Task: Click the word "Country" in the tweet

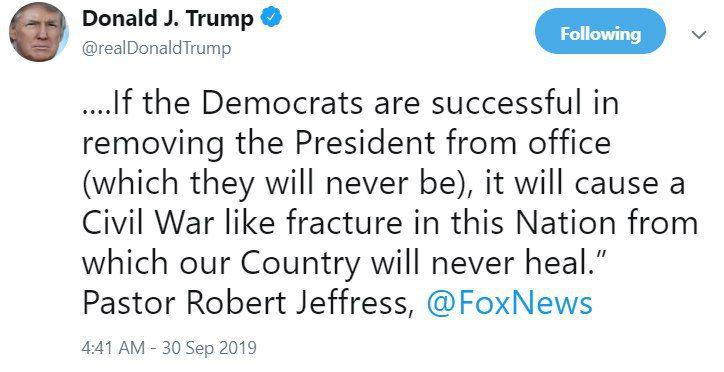Action: [300, 264]
